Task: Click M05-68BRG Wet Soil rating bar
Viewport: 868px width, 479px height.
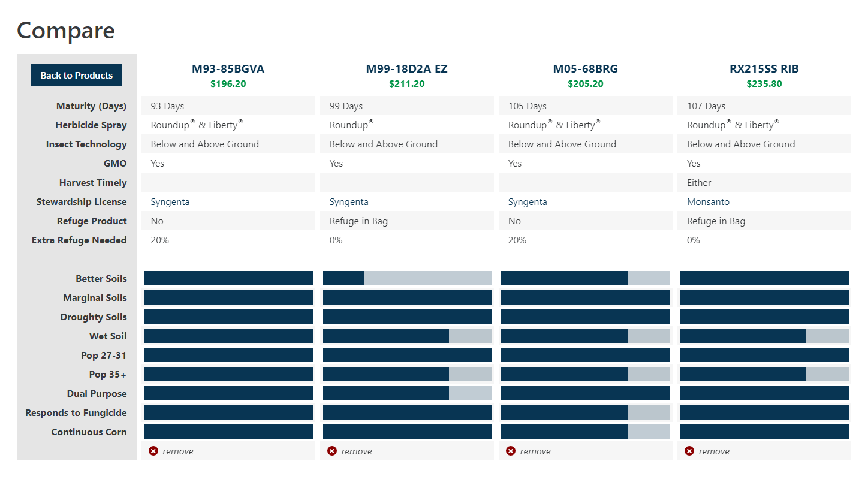Action: pos(586,336)
